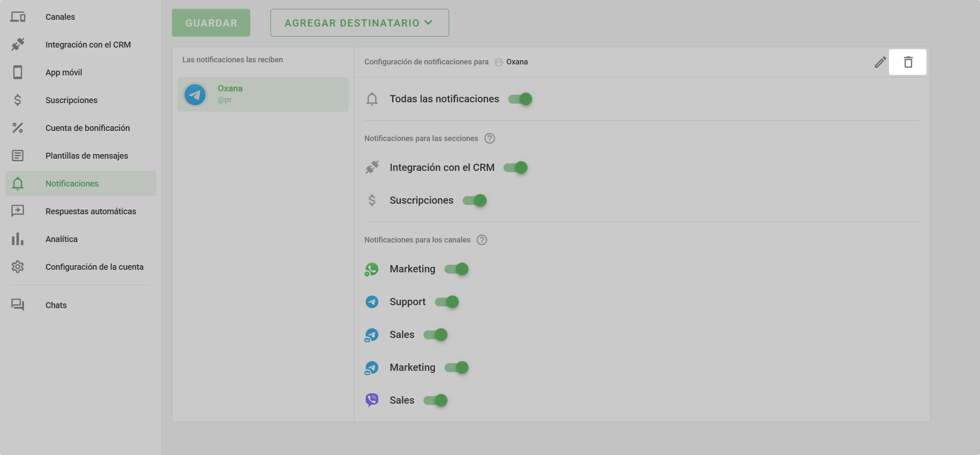980x455 pixels.
Task: Click the Respuestas automáticas chat-arrow icon
Action: pos(18,211)
